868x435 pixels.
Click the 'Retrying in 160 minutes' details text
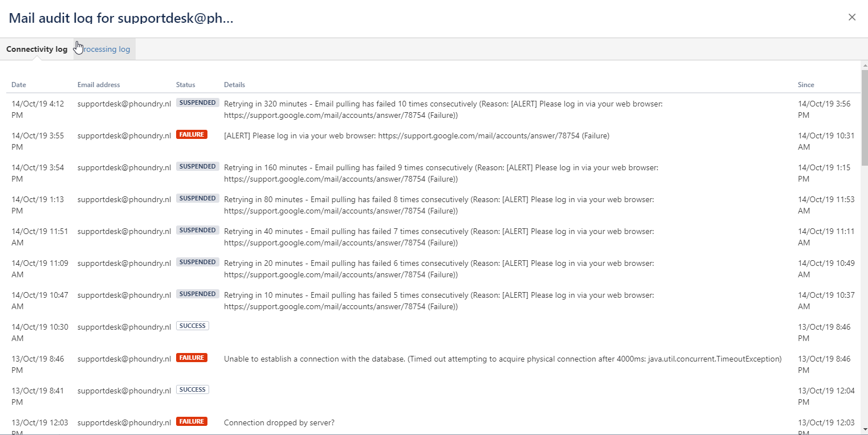(x=441, y=174)
